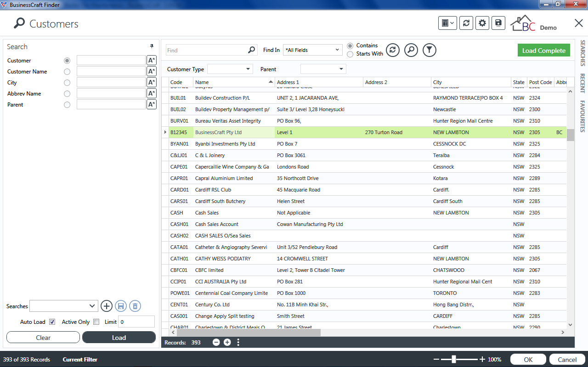588x367 pixels.
Task: Click the zoom slider handle in status bar
Action: (454, 359)
